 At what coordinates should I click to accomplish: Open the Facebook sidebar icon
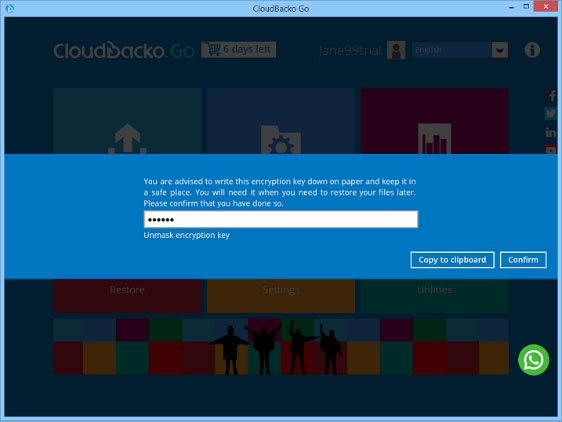pyautogui.click(x=551, y=96)
